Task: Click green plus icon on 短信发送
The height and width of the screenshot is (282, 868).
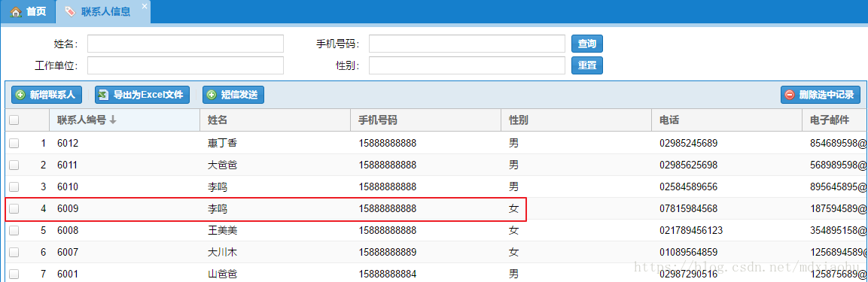Action: (x=212, y=95)
